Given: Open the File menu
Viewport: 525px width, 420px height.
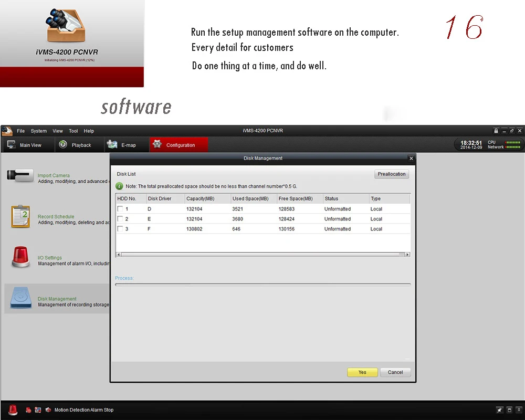Looking at the screenshot, I should [21, 131].
